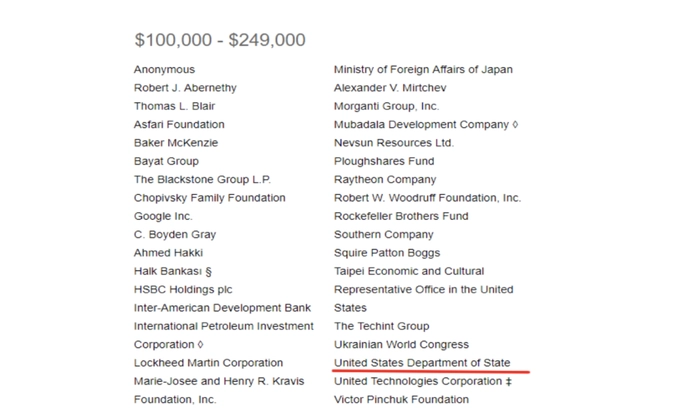Click the Chopivsky Family Foundation entry
Viewport: 675px width, 420px height.
(x=209, y=198)
